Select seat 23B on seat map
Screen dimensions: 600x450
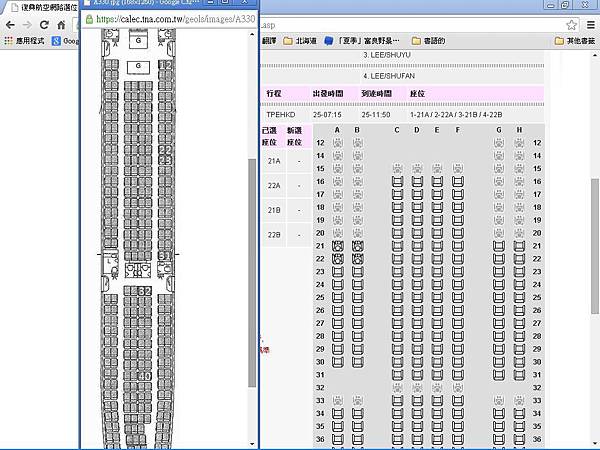(357, 272)
